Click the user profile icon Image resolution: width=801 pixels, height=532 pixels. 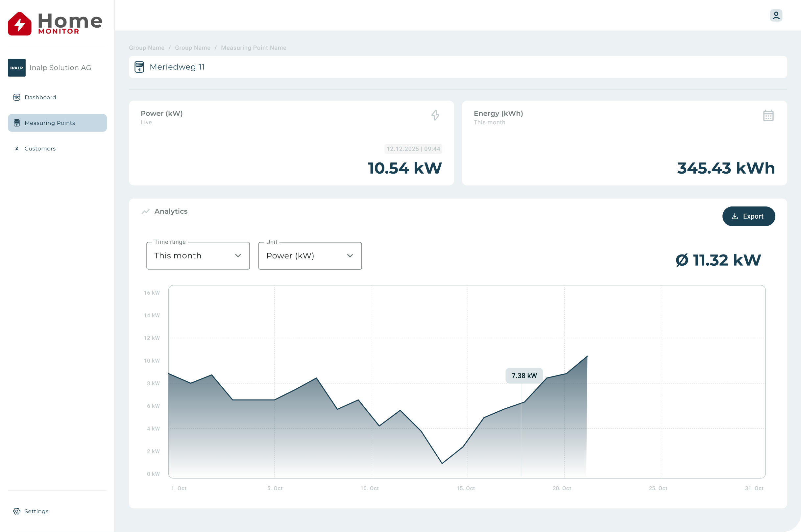(776, 15)
